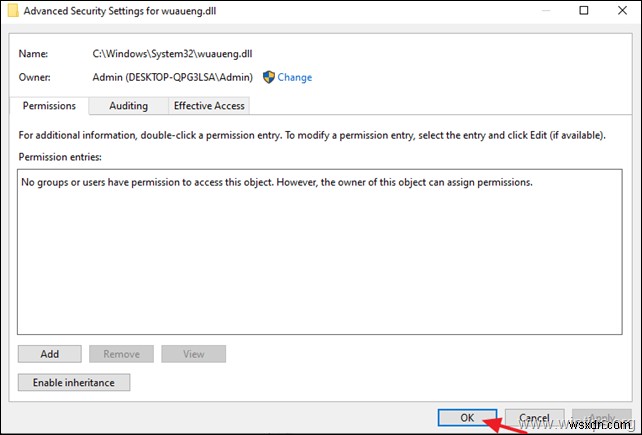Click the file path C:\Windows\System32\wuaueng.dll
Image resolution: width=642 pixels, height=435 pixels.
point(172,54)
